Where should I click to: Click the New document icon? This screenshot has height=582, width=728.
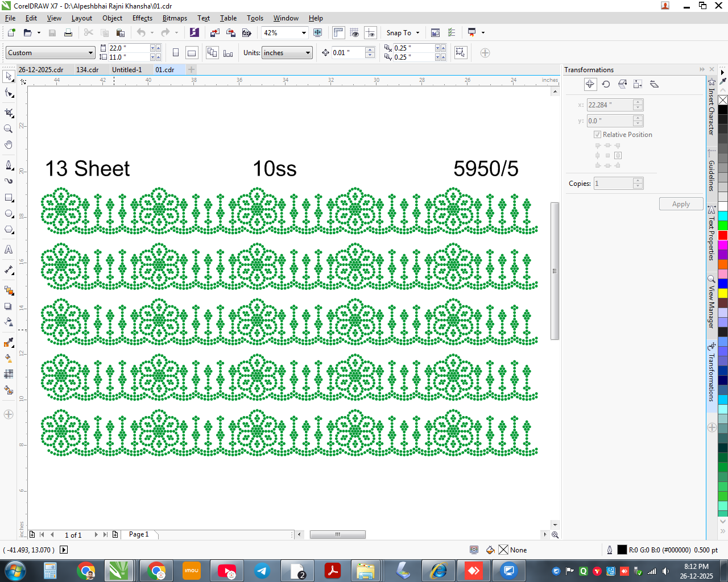(x=11, y=33)
